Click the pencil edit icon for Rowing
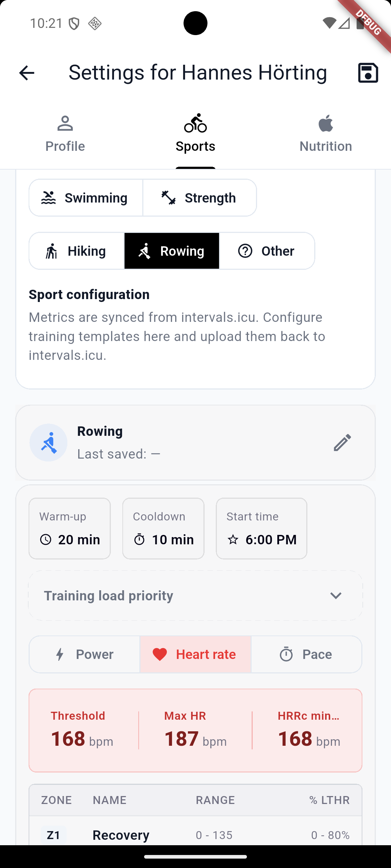Viewport: 391px width, 868px height. 342,443
